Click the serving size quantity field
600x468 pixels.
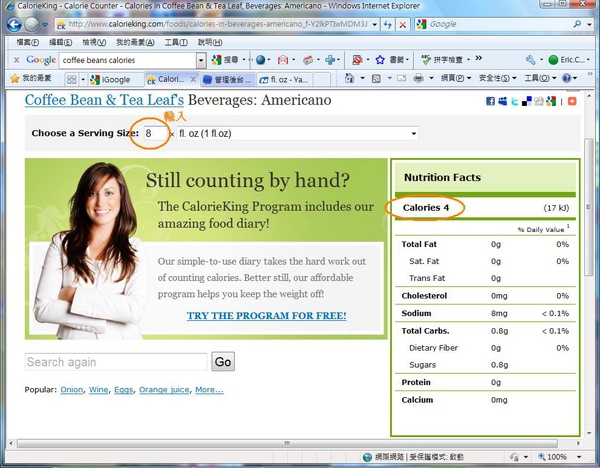[x=155, y=134]
